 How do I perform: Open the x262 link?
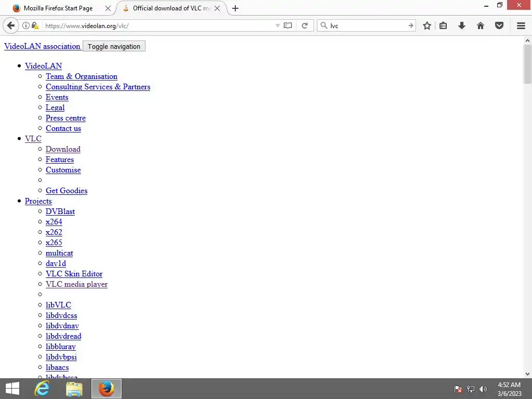coord(54,232)
